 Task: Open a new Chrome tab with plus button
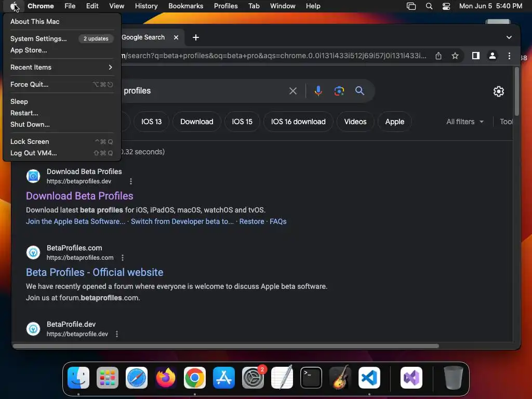[x=196, y=37]
